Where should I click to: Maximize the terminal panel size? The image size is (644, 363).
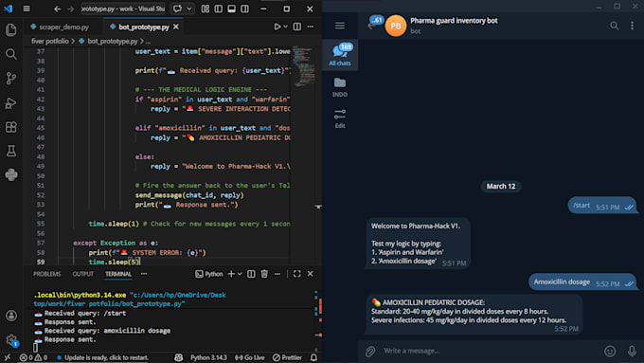point(297,274)
